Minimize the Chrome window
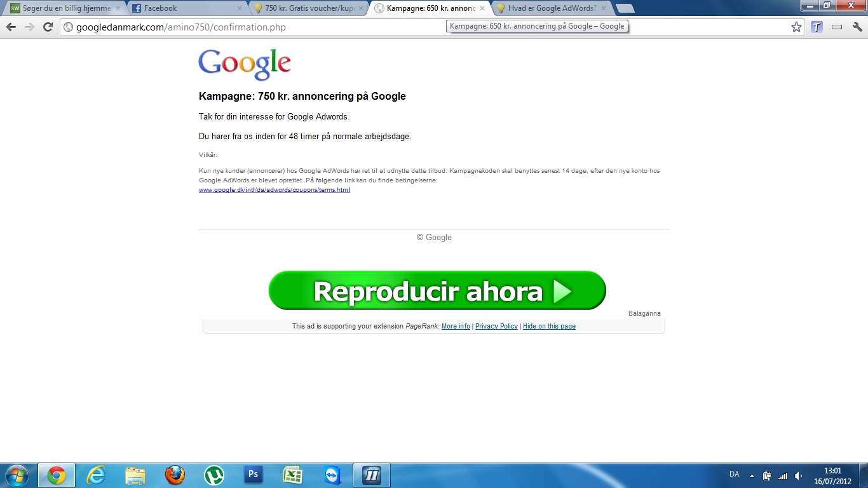This screenshot has width=868, height=488. (x=809, y=5)
